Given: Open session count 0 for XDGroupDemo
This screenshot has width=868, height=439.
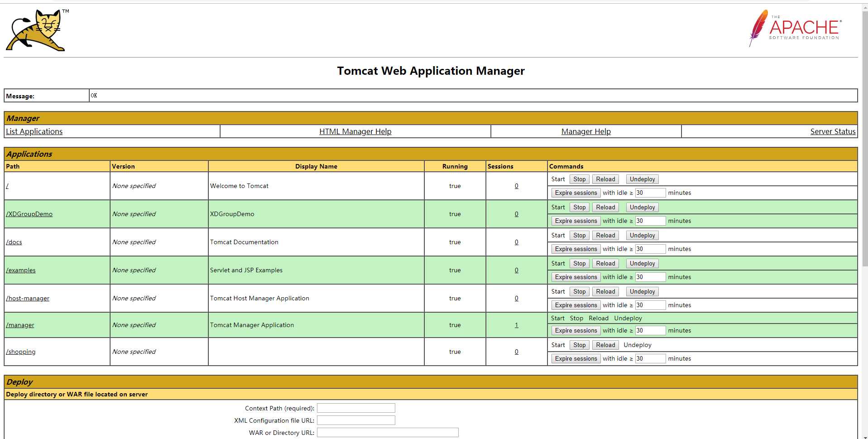Looking at the screenshot, I should tap(516, 214).
